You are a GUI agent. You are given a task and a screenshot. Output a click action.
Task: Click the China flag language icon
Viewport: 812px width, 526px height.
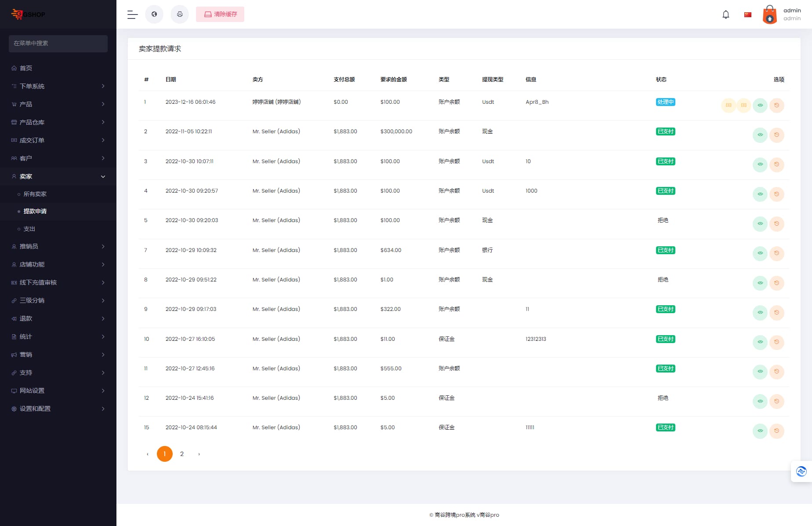pyautogui.click(x=747, y=15)
